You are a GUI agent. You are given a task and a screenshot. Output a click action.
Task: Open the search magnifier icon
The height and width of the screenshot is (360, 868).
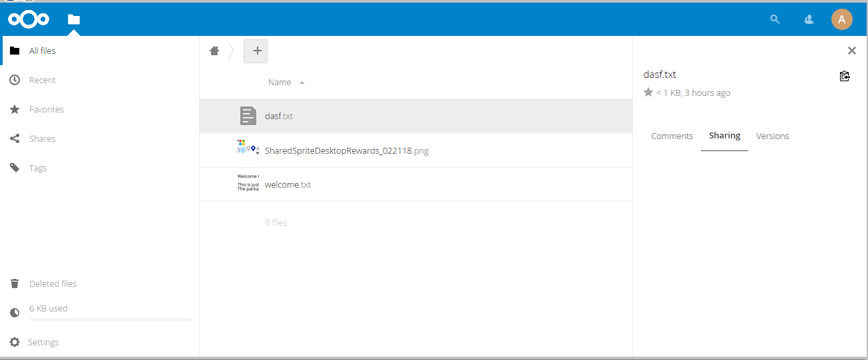(775, 19)
